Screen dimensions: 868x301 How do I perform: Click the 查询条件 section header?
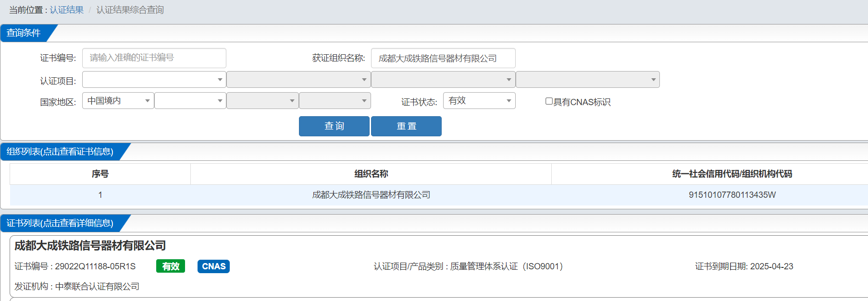(24, 33)
